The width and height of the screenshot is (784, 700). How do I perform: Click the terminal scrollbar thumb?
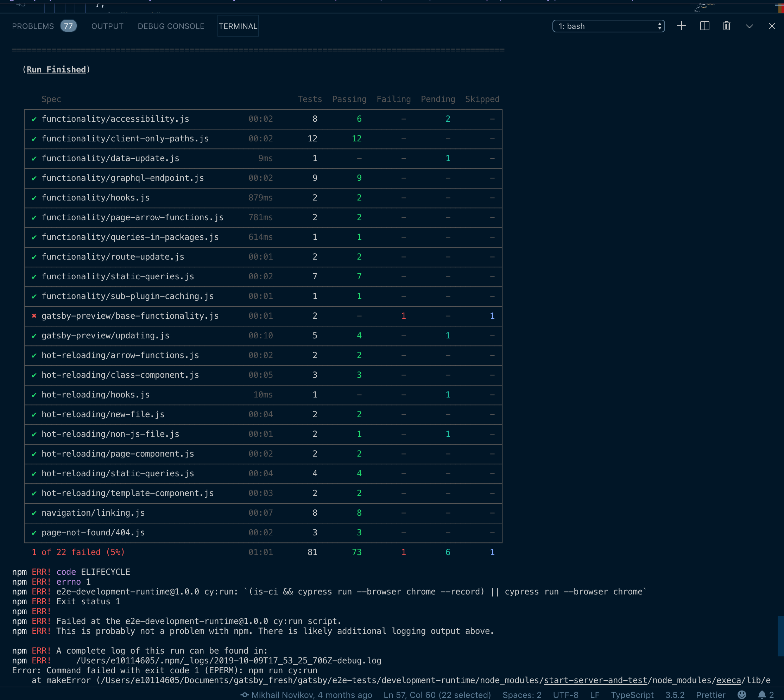pyautogui.click(x=780, y=636)
